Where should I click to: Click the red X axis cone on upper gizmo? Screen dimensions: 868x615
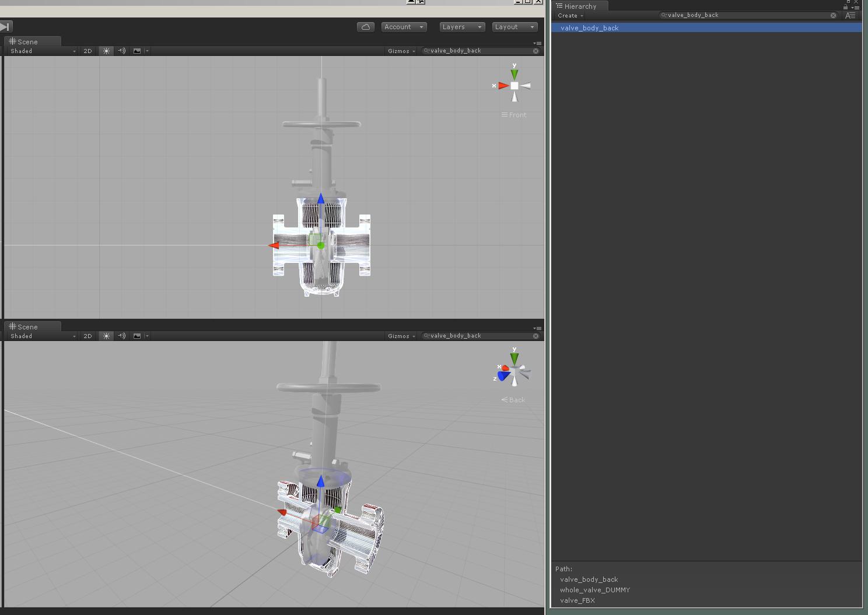click(503, 86)
